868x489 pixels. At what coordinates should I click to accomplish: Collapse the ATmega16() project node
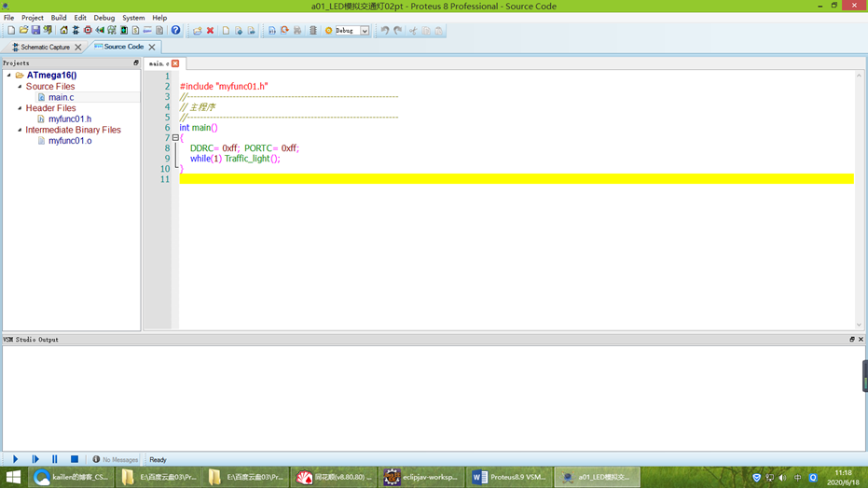click(9, 75)
